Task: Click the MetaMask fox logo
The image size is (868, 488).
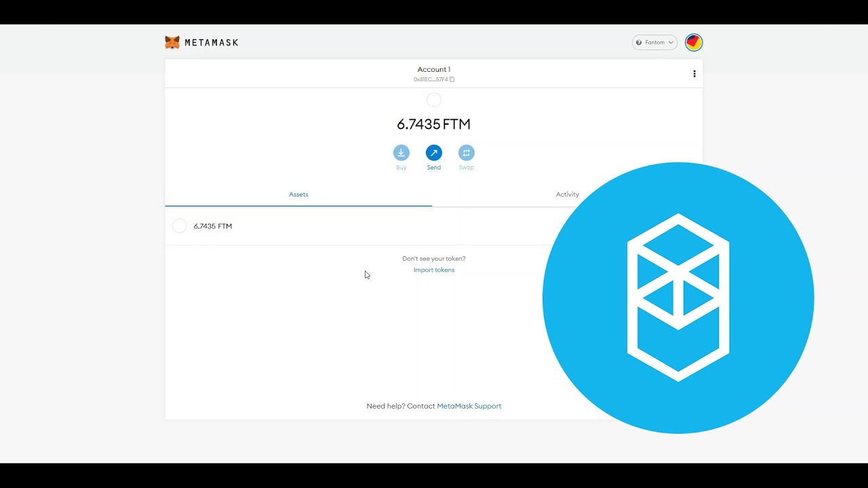Action: 172,42
